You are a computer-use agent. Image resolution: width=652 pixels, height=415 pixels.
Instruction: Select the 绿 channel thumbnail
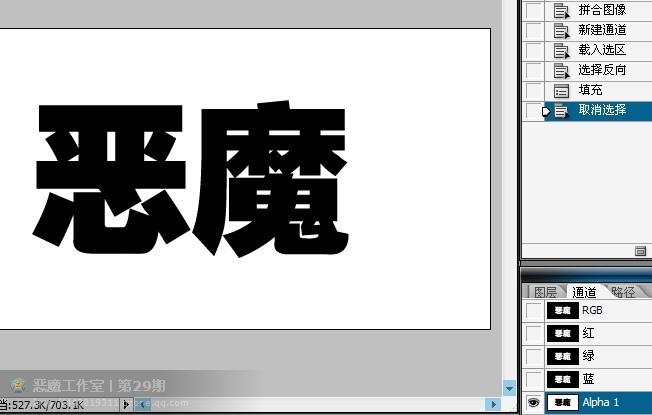[562, 356]
